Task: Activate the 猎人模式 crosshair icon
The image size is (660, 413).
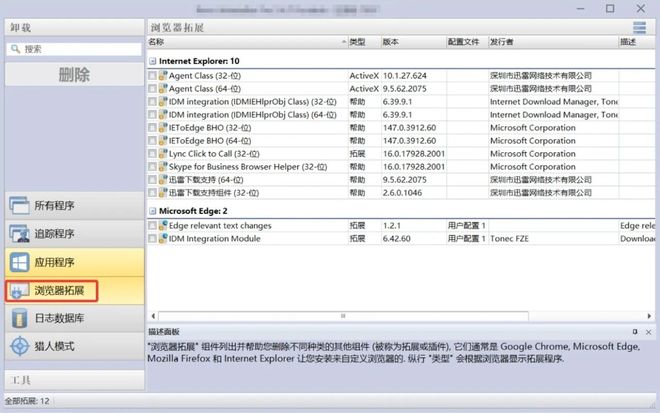Action: 19,346
